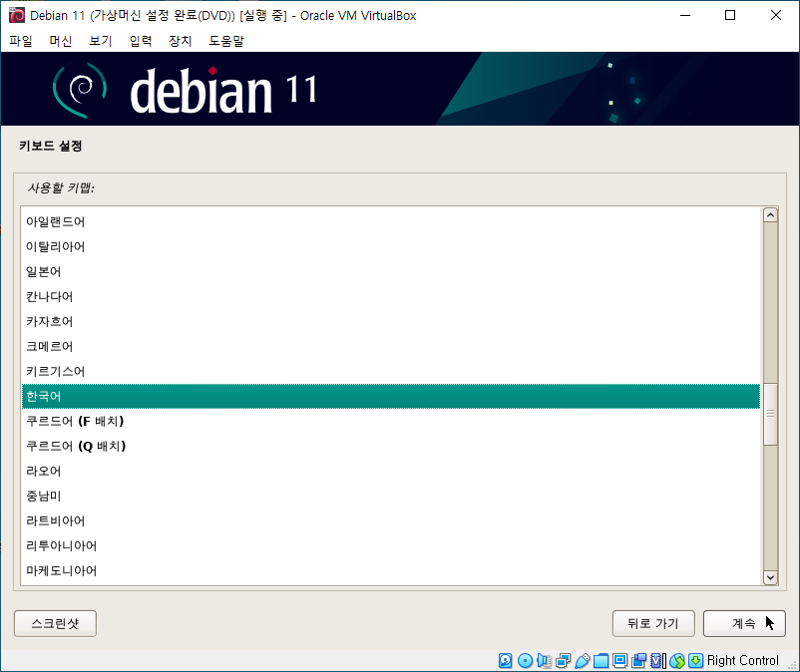Select 칸나다어 keymap
This screenshot has height=672, width=800.
point(391,297)
